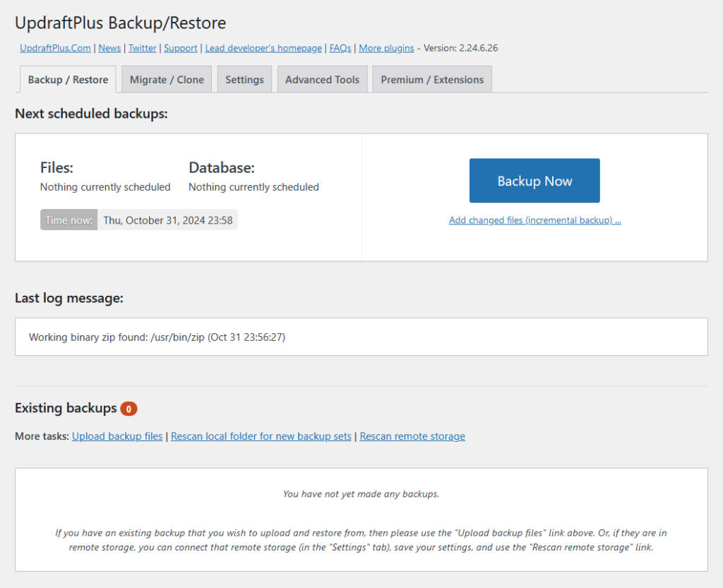This screenshot has width=723, height=588.
Task: Click the 'Existing backups' heading
Action: click(x=66, y=408)
